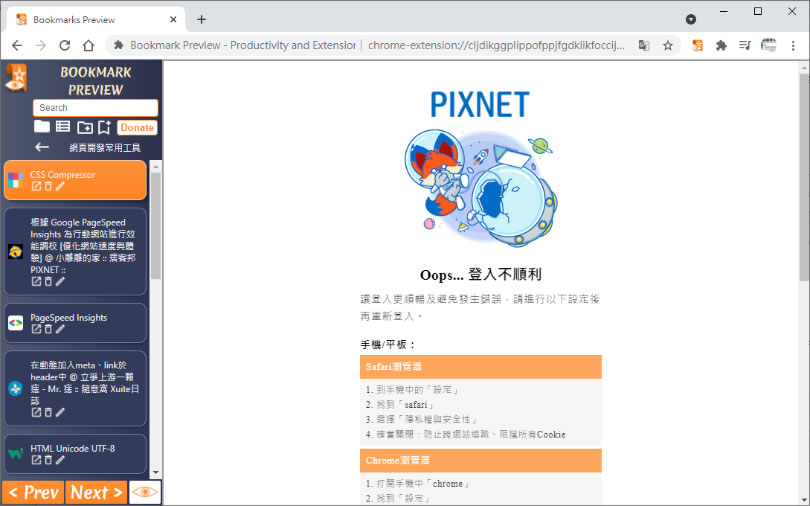The width and height of the screenshot is (810, 506).
Task: Click the Search field in sidebar
Action: pos(96,108)
